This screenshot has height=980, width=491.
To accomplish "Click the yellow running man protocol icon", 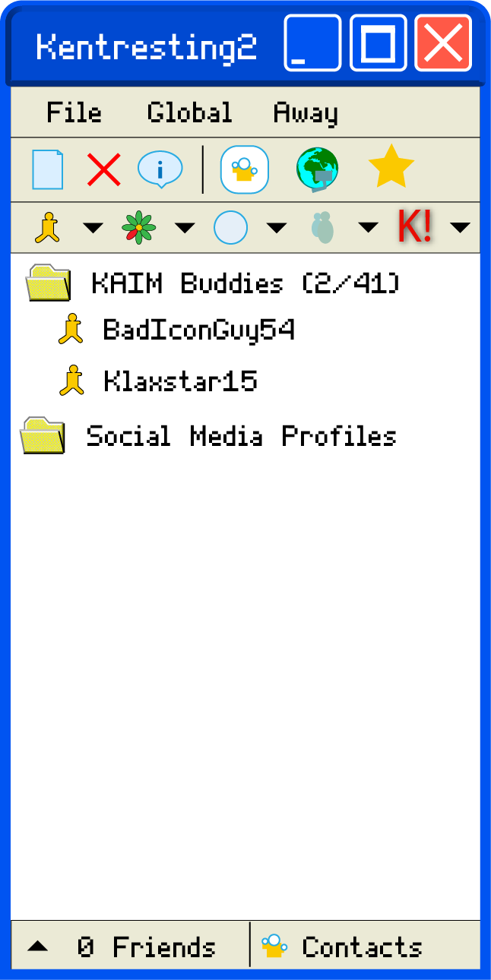I will pyautogui.click(x=49, y=227).
